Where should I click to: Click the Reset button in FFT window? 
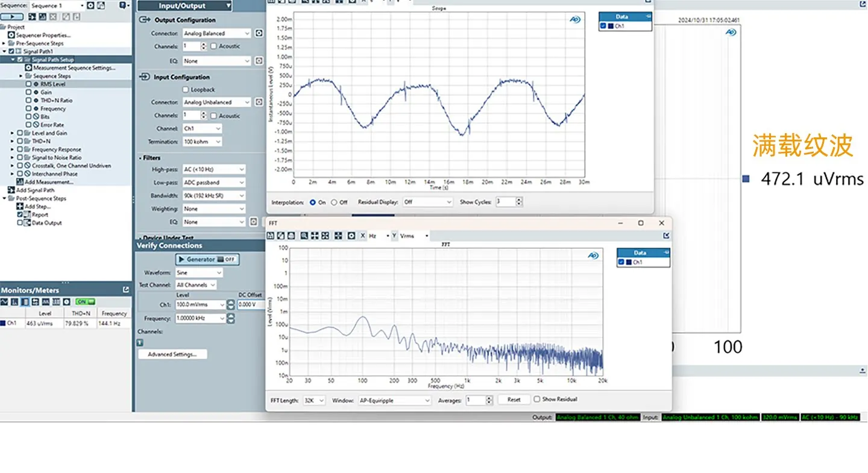(514, 399)
